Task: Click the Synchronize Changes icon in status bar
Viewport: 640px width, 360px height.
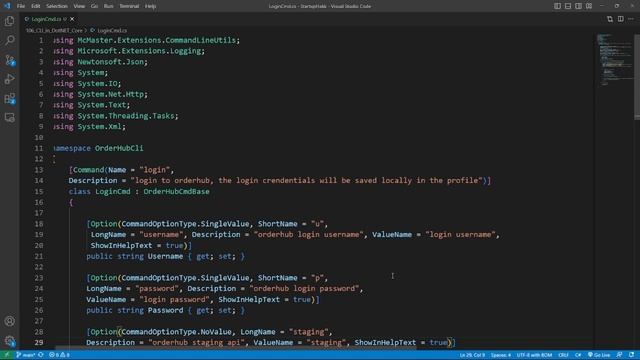Action: coord(41,355)
